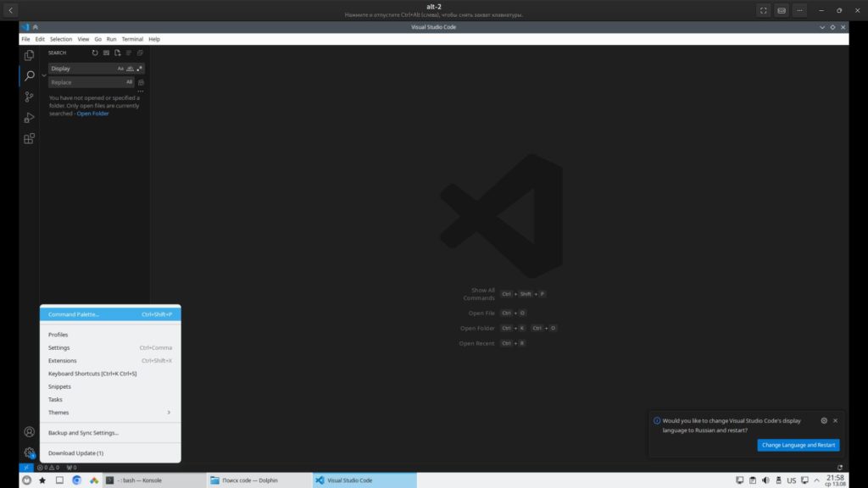Click the Clear Search Results icon

[106, 53]
